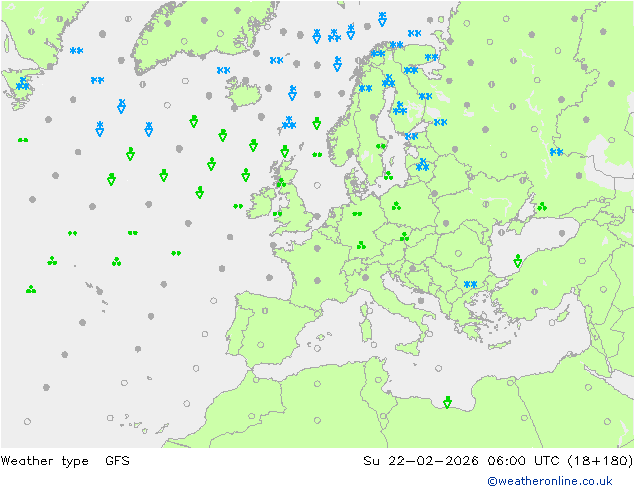The width and height of the screenshot is (634, 490).
Task: Click the green rain symbol over Scotland
Action: click(281, 183)
